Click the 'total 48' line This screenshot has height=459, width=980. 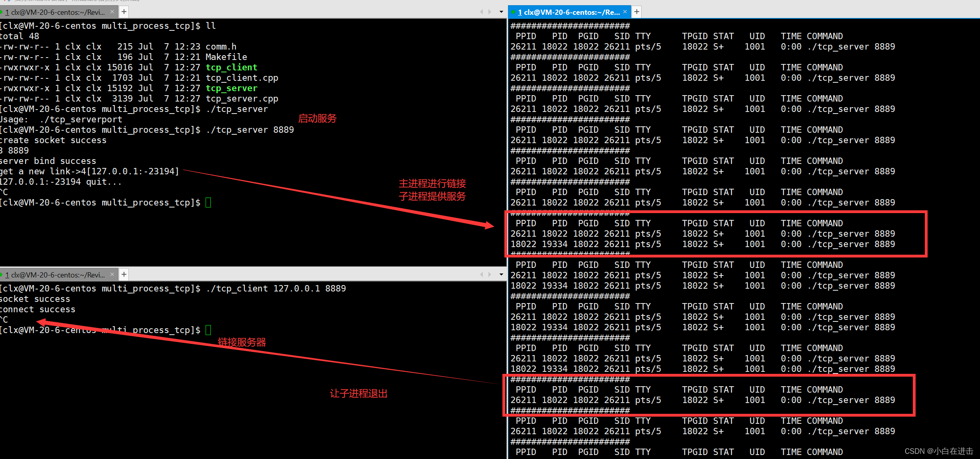(20, 36)
